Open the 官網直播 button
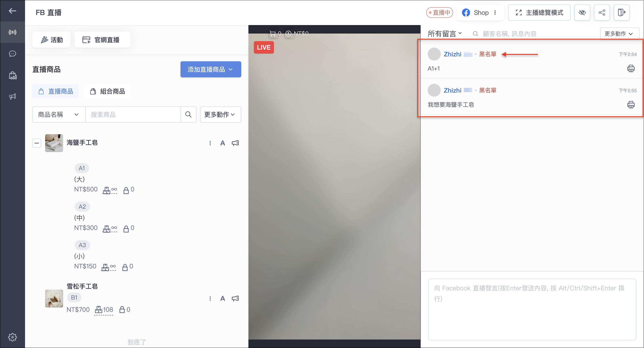 click(x=102, y=40)
